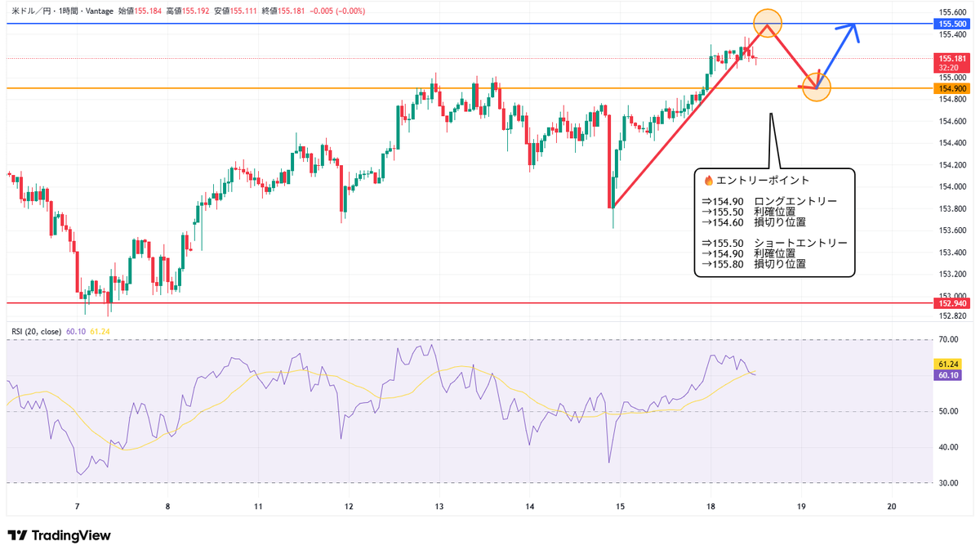Click the TradingView logo icon

tap(17, 535)
